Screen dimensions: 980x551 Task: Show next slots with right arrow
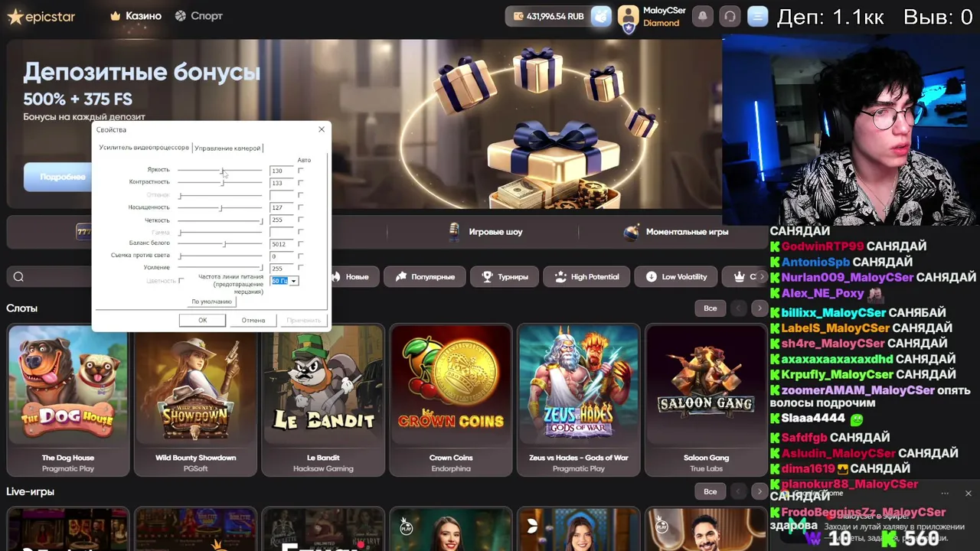point(759,308)
